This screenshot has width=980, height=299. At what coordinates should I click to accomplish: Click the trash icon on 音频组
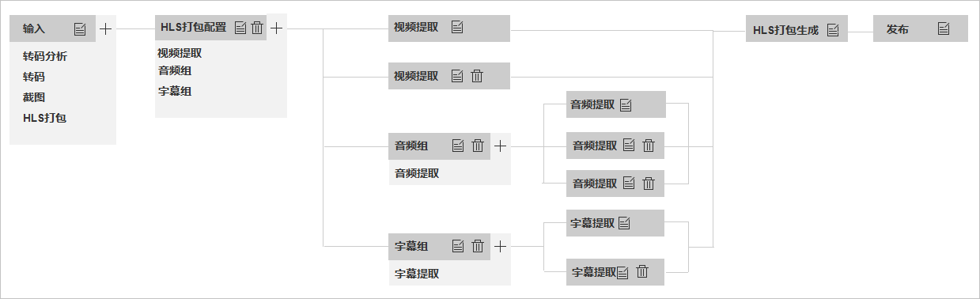click(x=478, y=146)
